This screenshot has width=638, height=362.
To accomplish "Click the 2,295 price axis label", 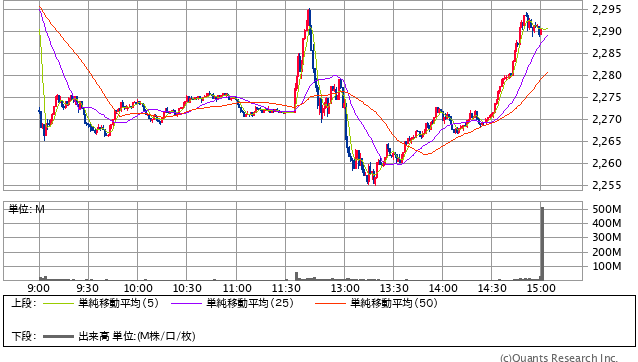I will click(607, 9).
